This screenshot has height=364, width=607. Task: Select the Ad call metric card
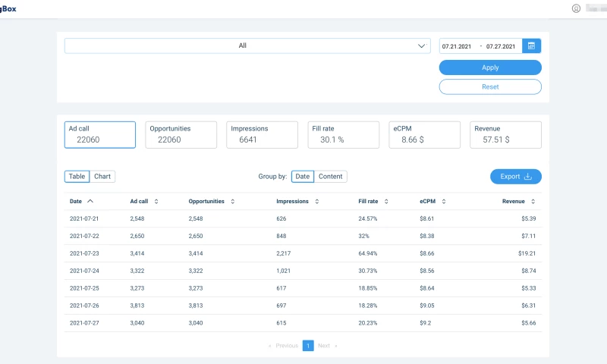[100, 135]
